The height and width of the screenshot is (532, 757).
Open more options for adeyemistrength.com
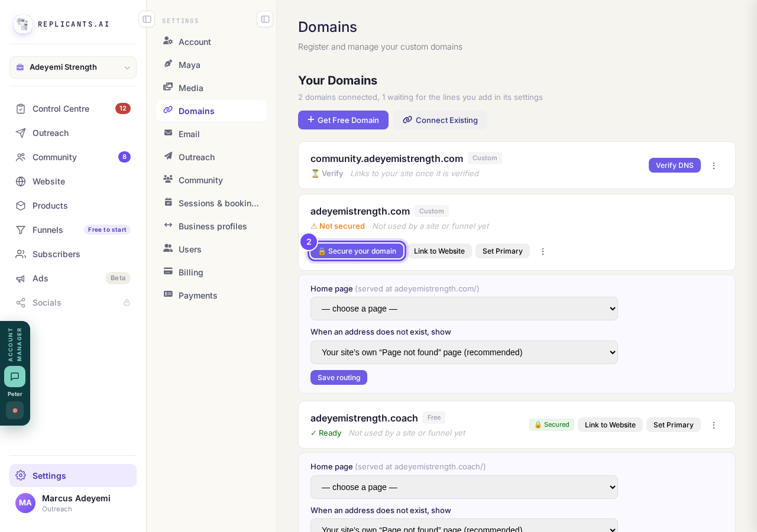[543, 251]
